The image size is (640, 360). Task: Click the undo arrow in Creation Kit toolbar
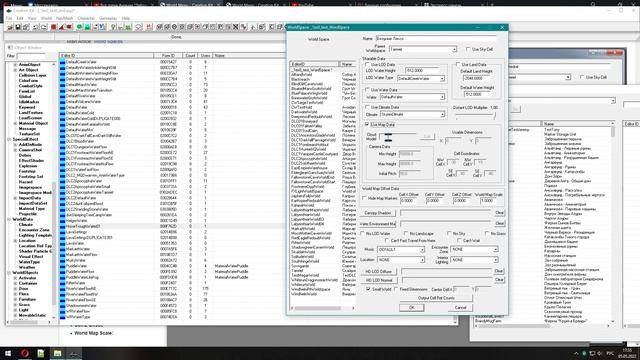[36, 27]
